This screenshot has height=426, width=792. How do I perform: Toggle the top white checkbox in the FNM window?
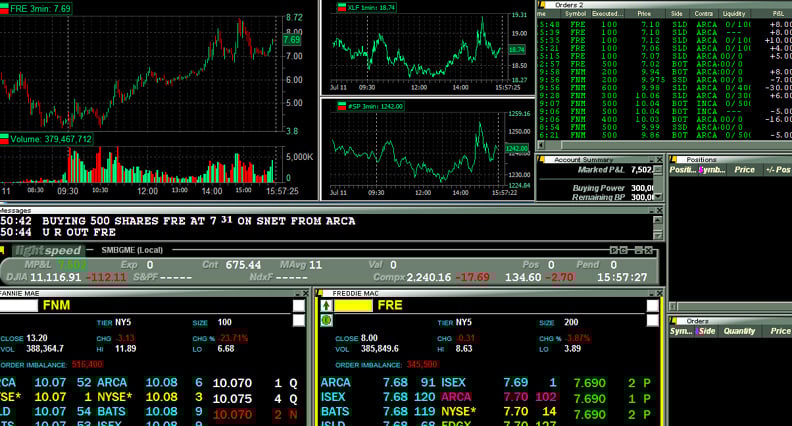(299, 306)
